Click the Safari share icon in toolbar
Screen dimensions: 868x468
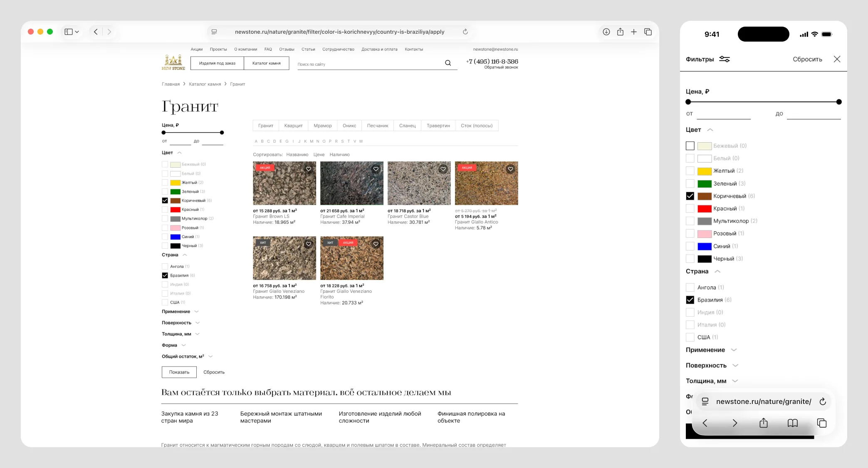click(x=620, y=32)
